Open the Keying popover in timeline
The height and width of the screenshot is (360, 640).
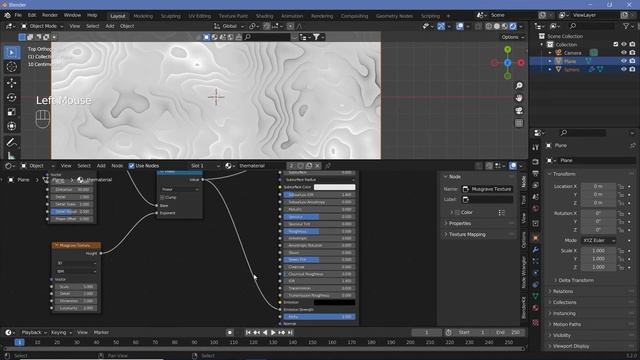coord(61,332)
